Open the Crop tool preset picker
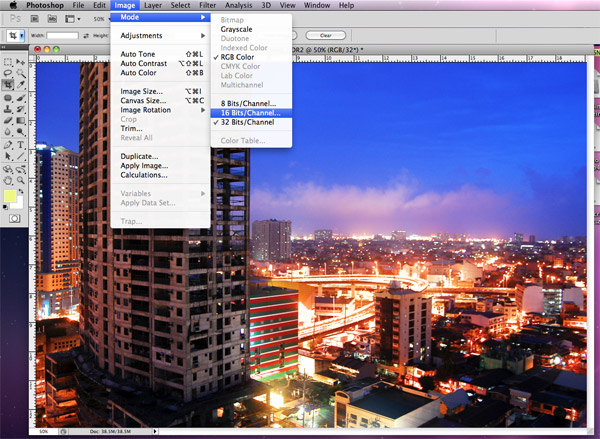The height and width of the screenshot is (439, 600). pyautogui.click(x=22, y=36)
